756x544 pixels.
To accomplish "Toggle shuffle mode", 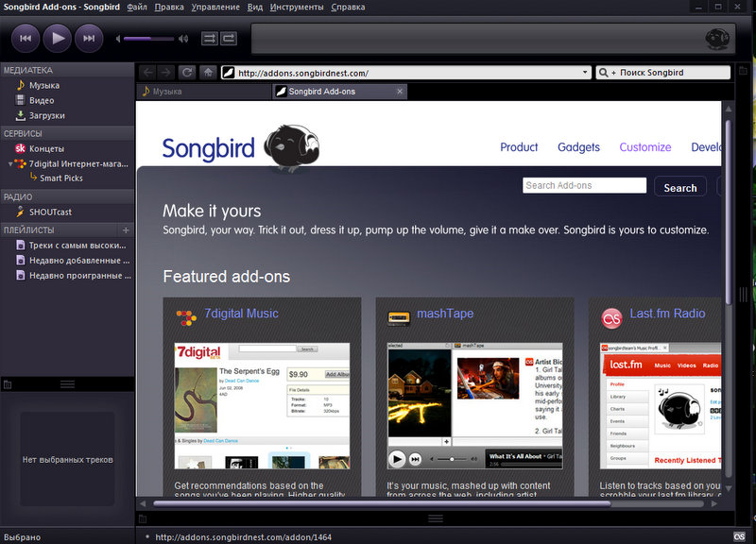I will (210, 39).
